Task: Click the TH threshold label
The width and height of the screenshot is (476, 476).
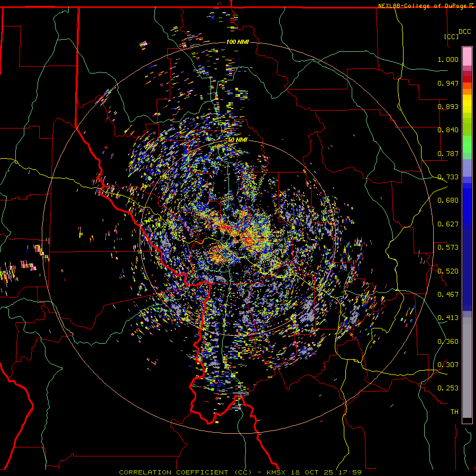Action: pos(454,412)
